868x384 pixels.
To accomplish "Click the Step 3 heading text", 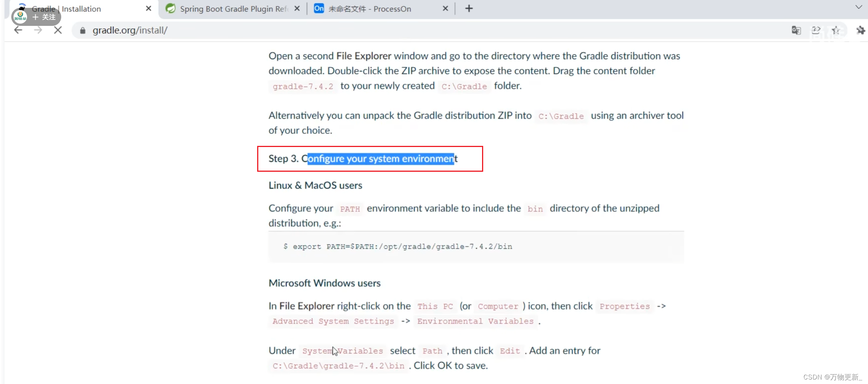I will coord(363,159).
